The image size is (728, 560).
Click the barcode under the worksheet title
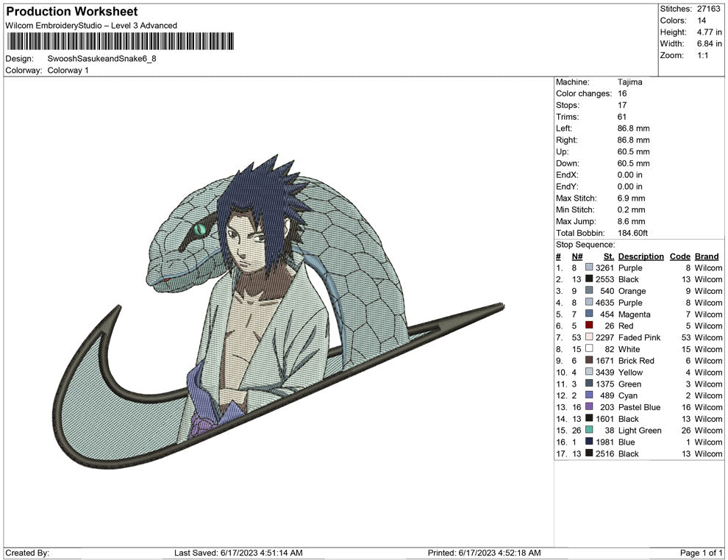tap(121, 41)
